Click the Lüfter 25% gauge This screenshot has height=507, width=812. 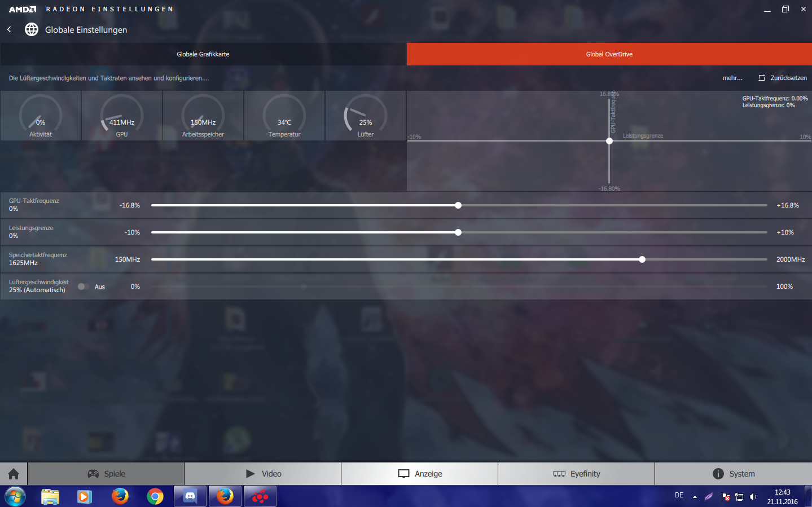366,116
